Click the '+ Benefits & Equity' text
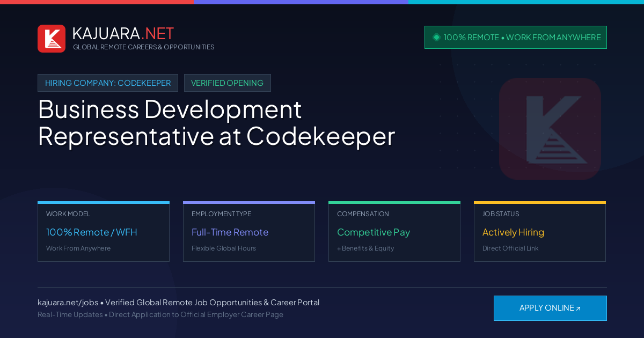 coord(365,248)
